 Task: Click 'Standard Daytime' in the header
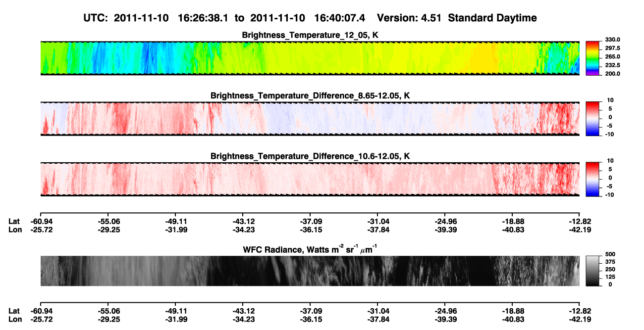click(492, 18)
